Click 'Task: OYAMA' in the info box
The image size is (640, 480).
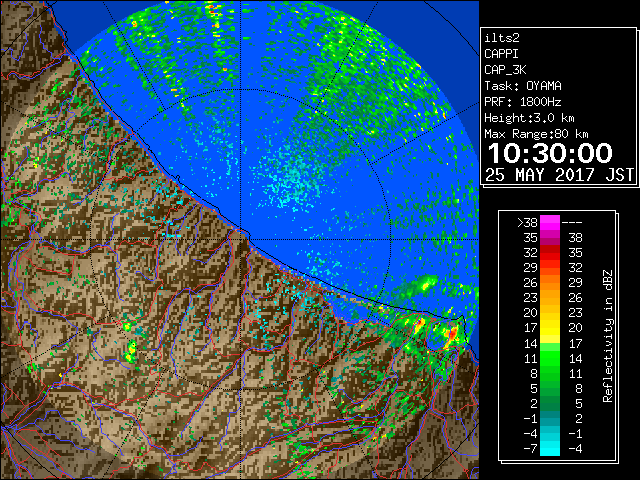pyautogui.click(x=523, y=86)
